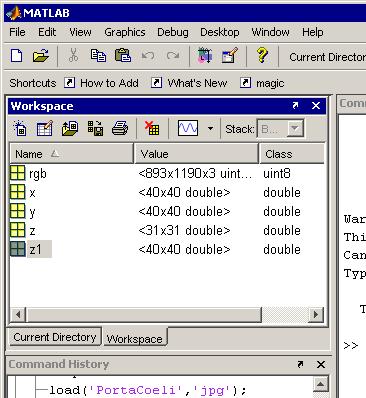Click the workspace horizontal scrollbar thumb
Viewport: 366px width, 398px height.
[x=144, y=315]
